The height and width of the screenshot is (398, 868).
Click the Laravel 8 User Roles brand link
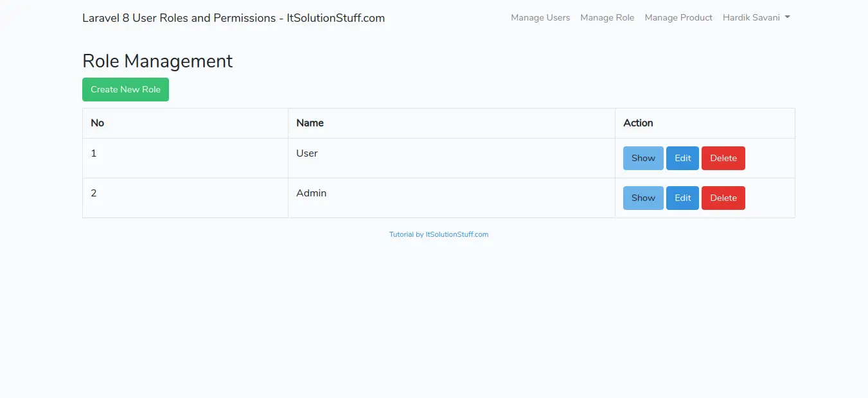tap(233, 18)
